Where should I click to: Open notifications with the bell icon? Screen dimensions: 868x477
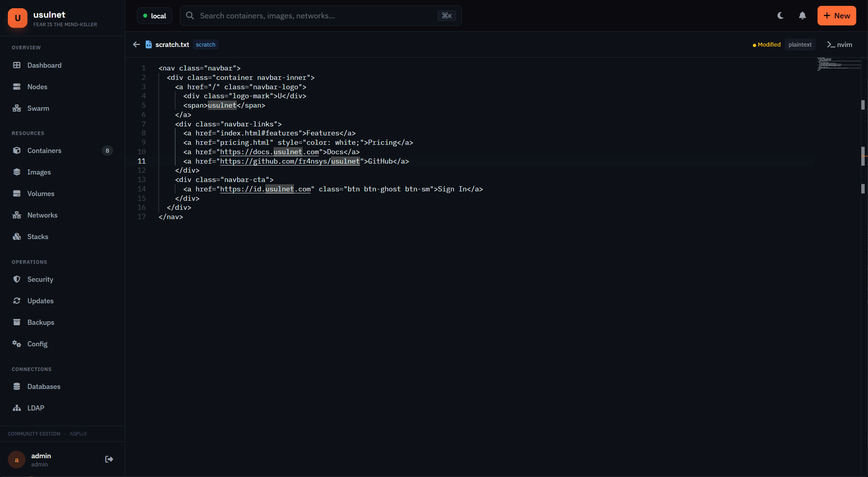[802, 16]
